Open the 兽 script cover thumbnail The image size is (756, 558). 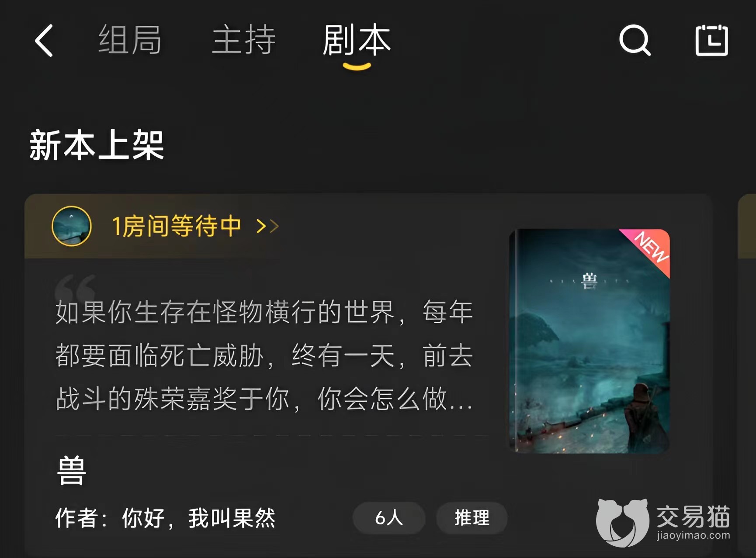pos(590,341)
